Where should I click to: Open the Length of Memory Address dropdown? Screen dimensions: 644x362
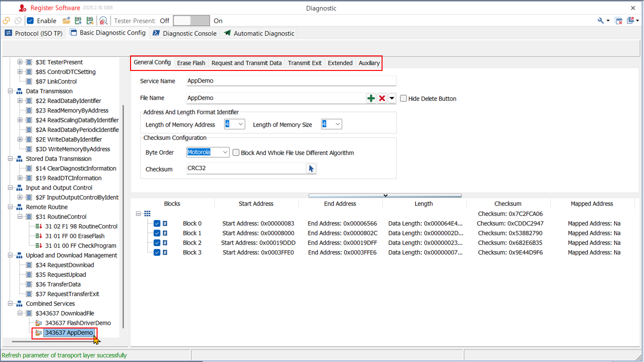pyautogui.click(x=241, y=124)
